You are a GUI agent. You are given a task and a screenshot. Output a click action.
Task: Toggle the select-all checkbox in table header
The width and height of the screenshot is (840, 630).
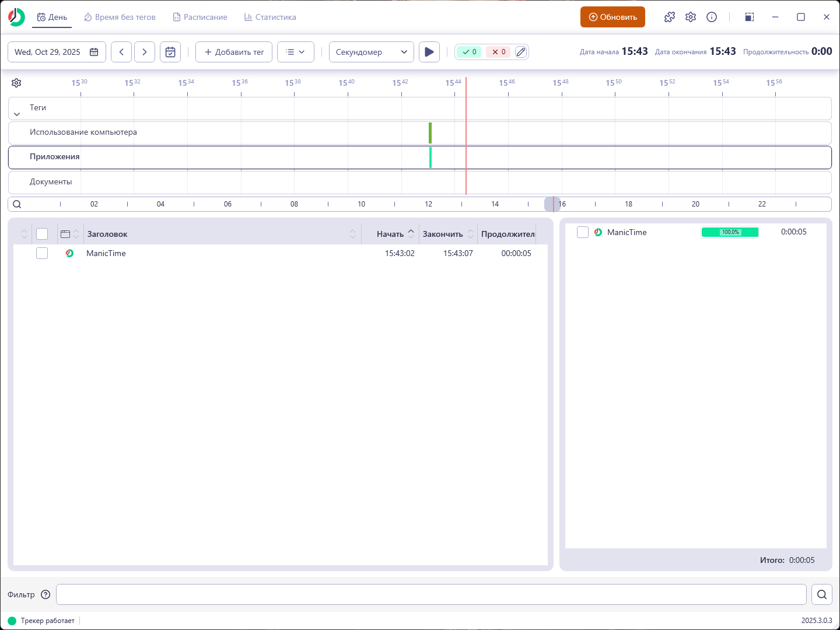[42, 234]
